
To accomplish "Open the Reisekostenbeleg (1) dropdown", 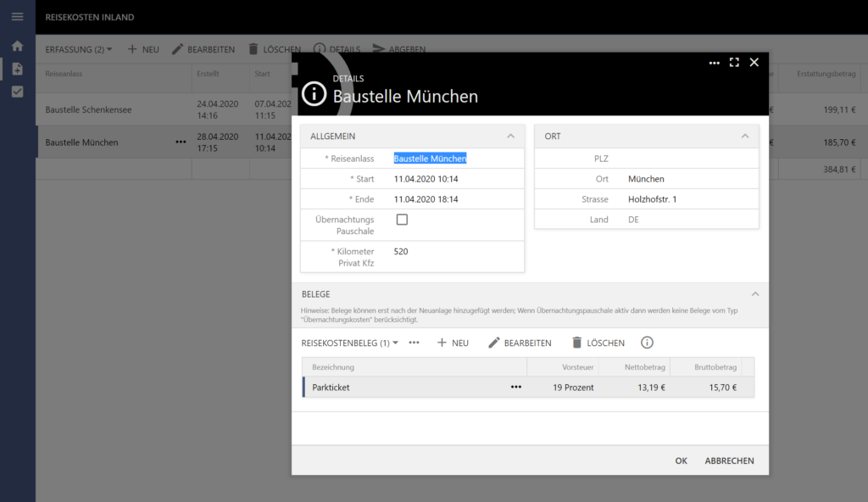I will [350, 343].
